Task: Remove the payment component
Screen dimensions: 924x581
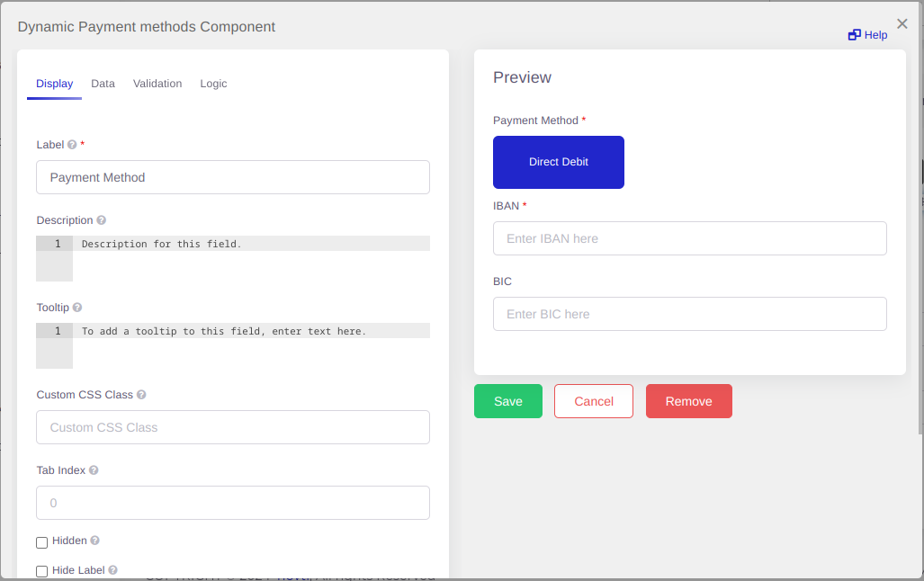Action: click(688, 401)
